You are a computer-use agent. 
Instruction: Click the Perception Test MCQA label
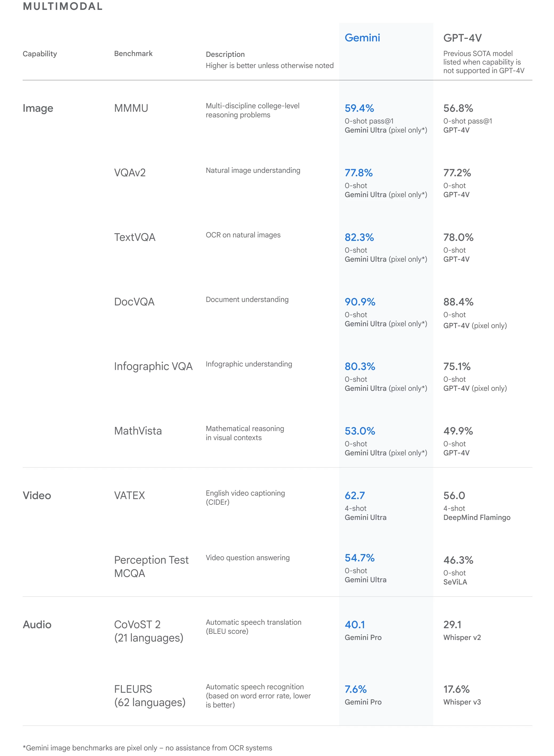(151, 566)
